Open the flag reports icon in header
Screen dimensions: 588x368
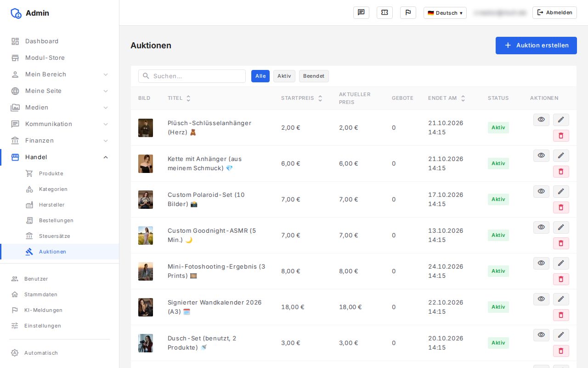(x=408, y=13)
